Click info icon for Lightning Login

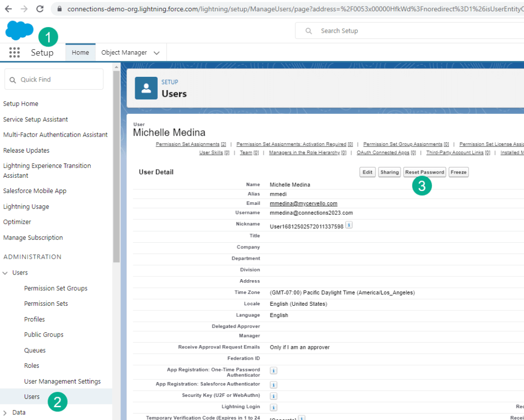[x=274, y=407]
